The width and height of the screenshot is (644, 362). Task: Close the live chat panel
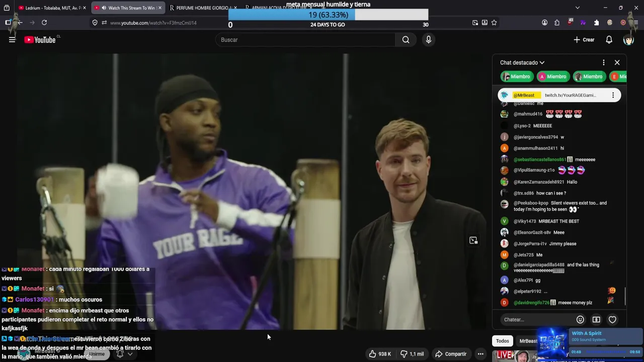click(x=617, y=63)
